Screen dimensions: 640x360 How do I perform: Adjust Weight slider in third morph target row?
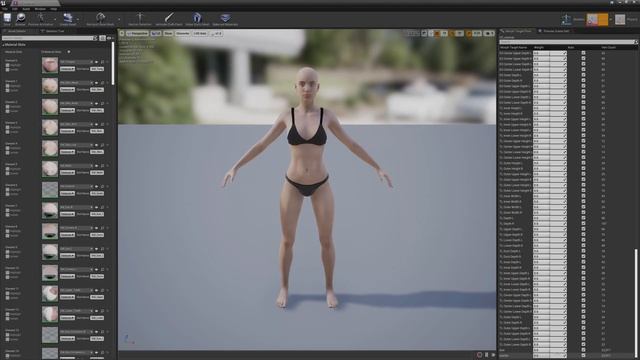click(550, 64)
